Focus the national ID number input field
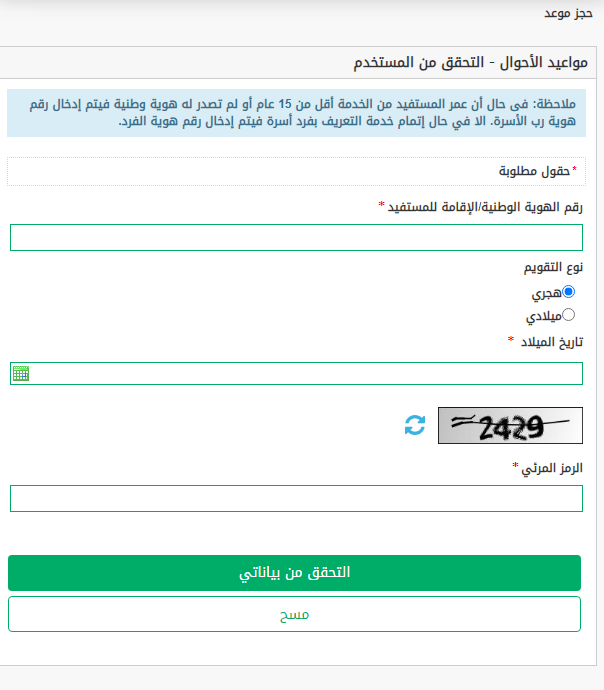 (x=297, y=238)
